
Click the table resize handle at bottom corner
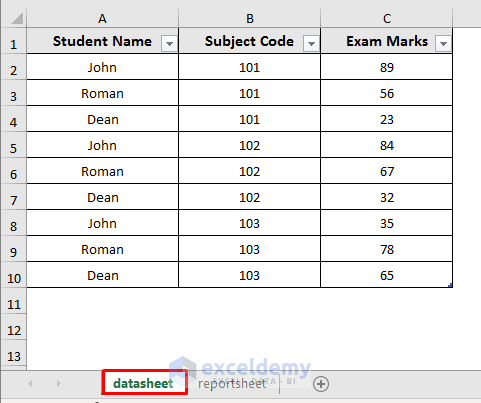(x=450, y=285)
